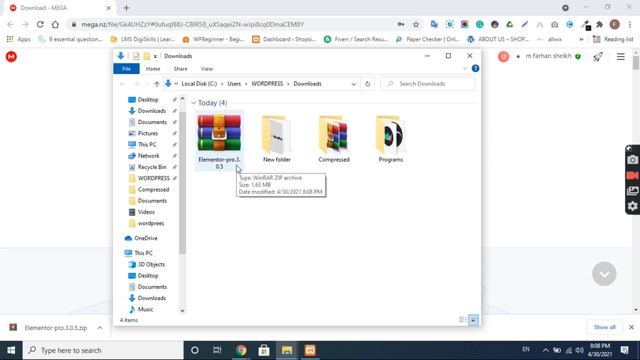Open the Programs folder

point(391,139)
